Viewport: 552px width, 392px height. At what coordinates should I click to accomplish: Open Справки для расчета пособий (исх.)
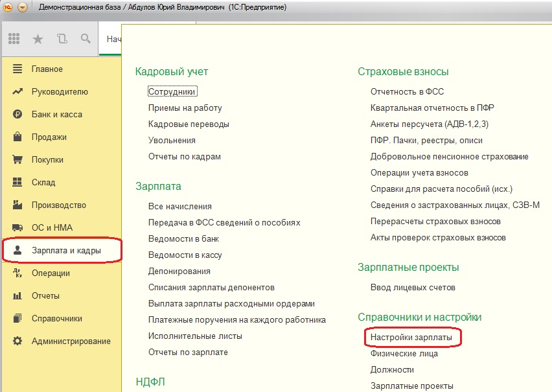point(441,189)
